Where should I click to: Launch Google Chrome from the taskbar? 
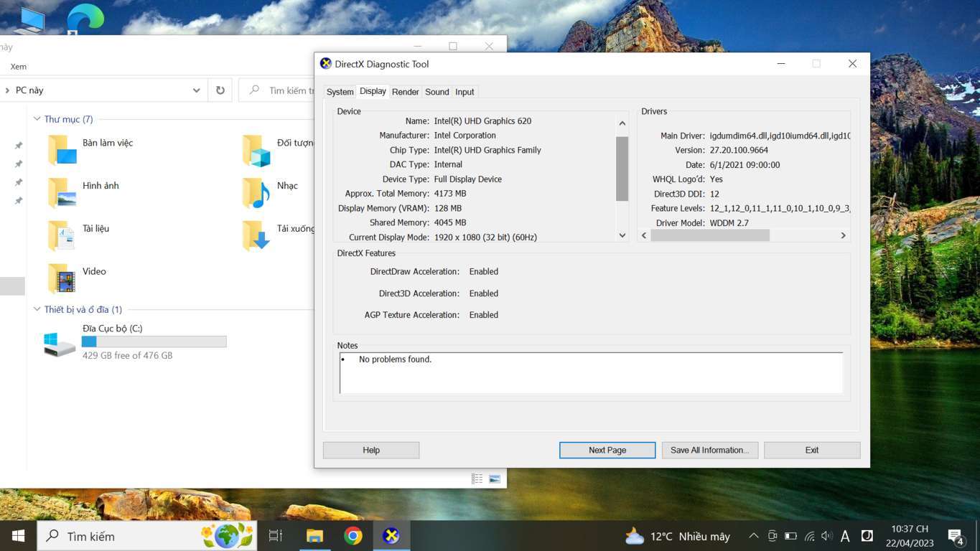click(353, 536)
